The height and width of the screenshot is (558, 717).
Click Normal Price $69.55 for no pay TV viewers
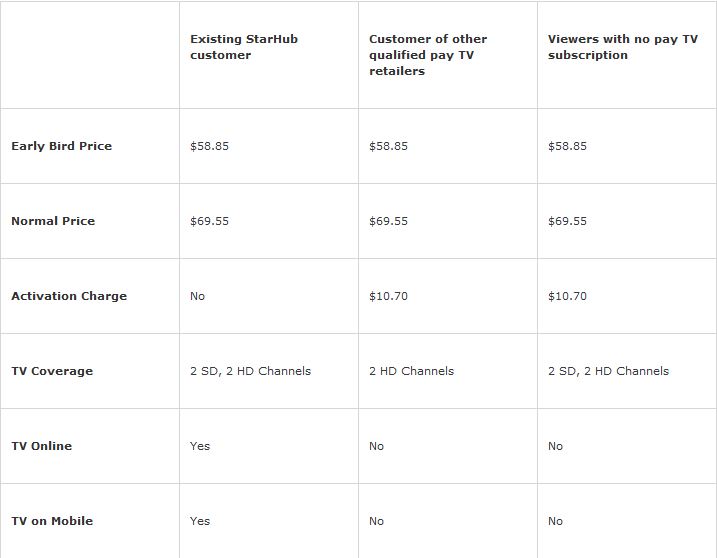click(567, 221)
